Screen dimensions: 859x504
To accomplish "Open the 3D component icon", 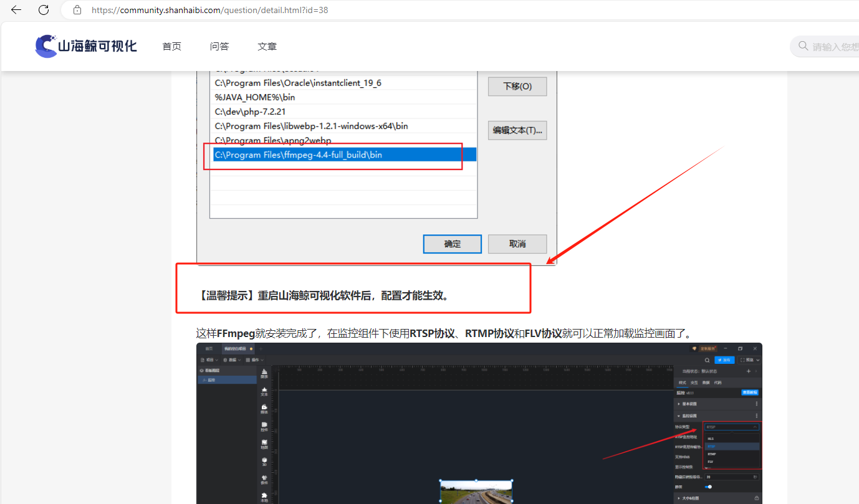I will [264, 462].
